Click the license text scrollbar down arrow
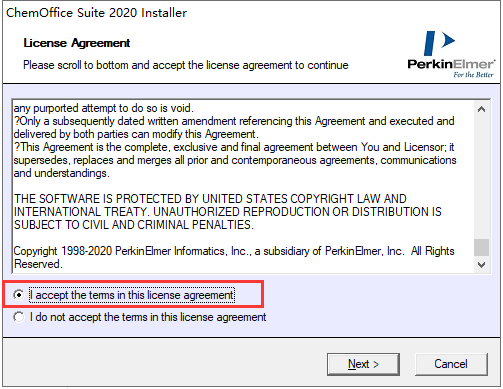This screenshot has height=389, width=503. 481,265
